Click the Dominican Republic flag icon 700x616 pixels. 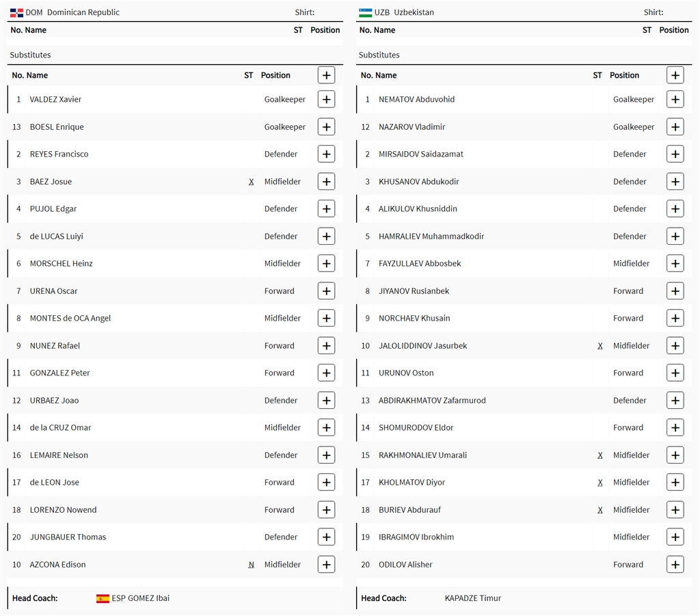(16, 12)
